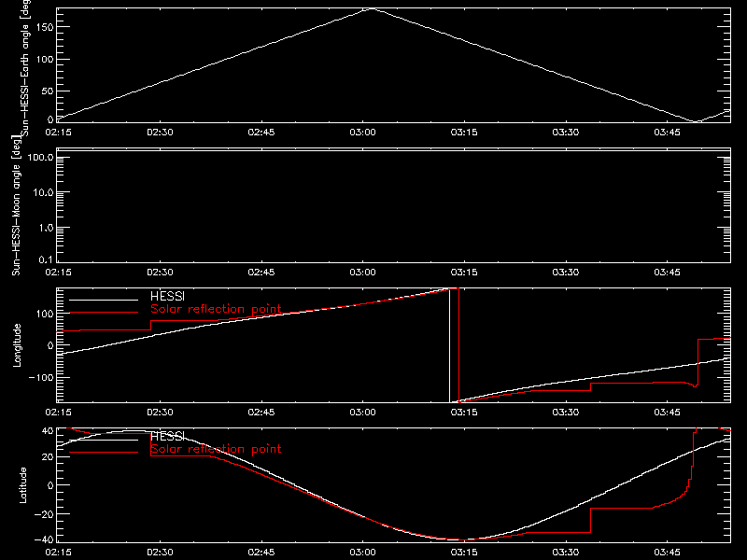Click the Sun-HESSI-Moon angle axis title
This screenshot has height=560, width=747.
tap(16, 205)
